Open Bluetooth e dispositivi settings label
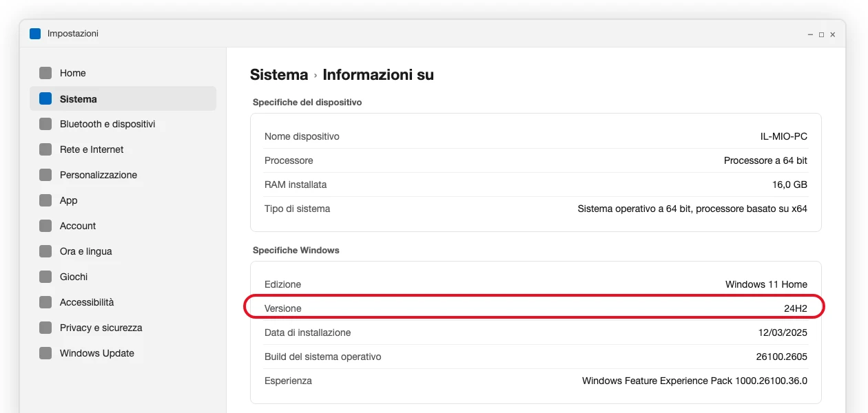 [107, 124]
